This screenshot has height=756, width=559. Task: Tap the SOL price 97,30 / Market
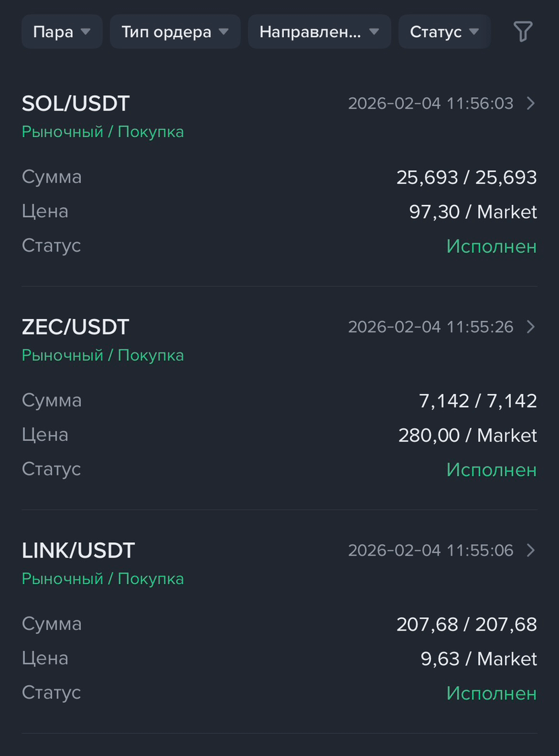point(473,212)
